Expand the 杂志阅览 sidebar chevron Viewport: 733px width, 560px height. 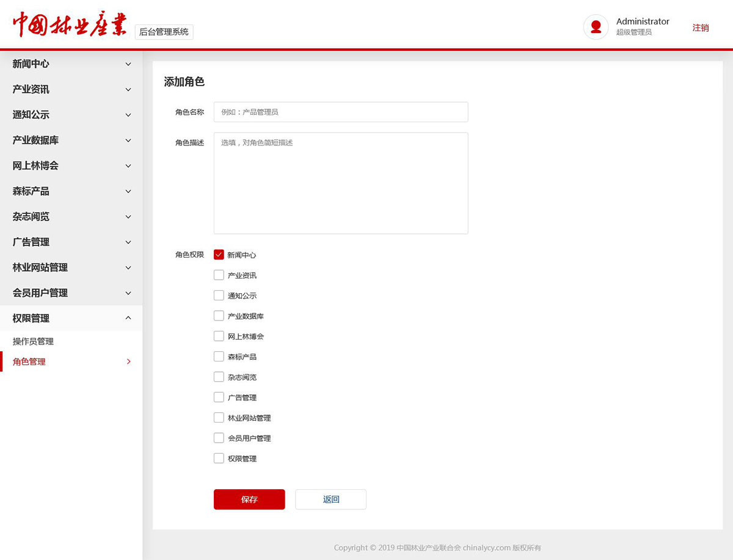tap(128, 217)
